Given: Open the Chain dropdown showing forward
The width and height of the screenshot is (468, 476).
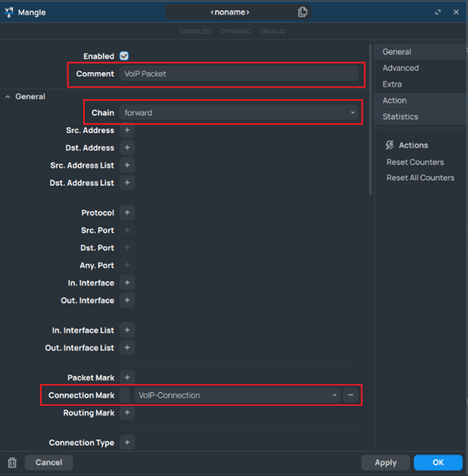Looking at the screenshot, I should (239, 113).
